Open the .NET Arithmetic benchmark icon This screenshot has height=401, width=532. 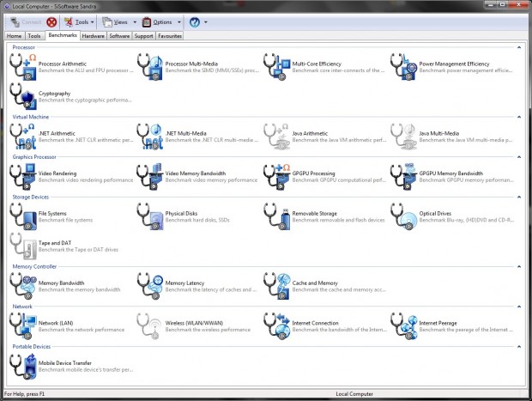(23, 137)
